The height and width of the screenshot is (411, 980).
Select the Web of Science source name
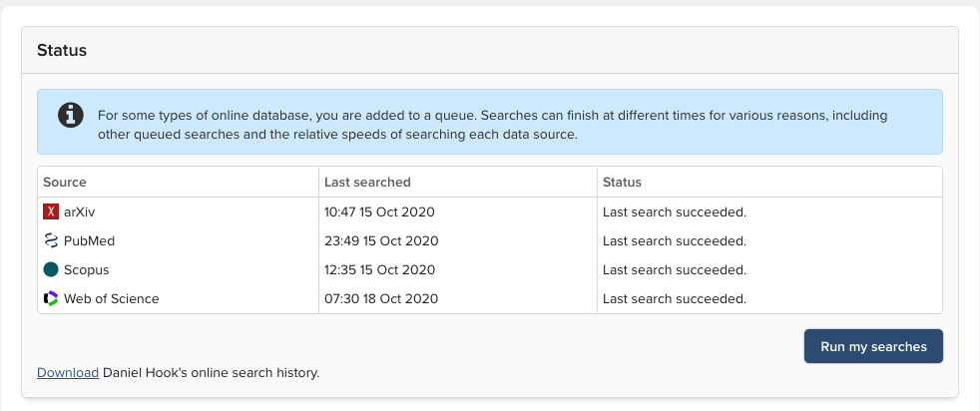click(x=111, y=298)
